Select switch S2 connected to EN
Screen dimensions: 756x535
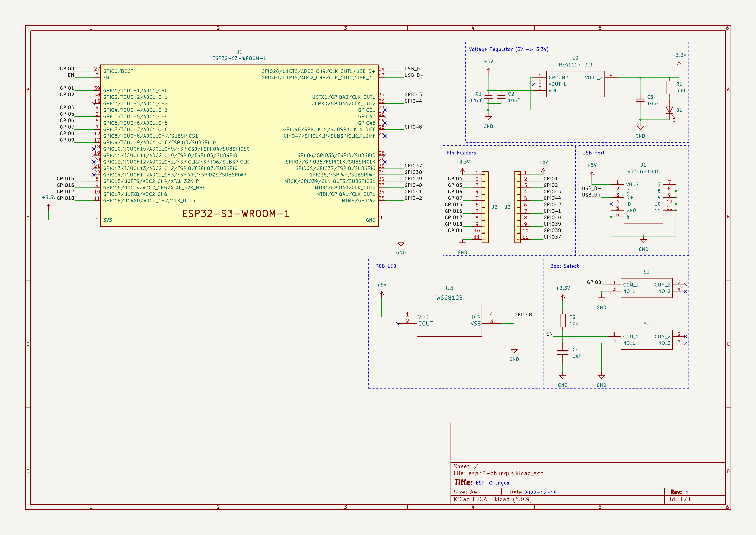646,340
